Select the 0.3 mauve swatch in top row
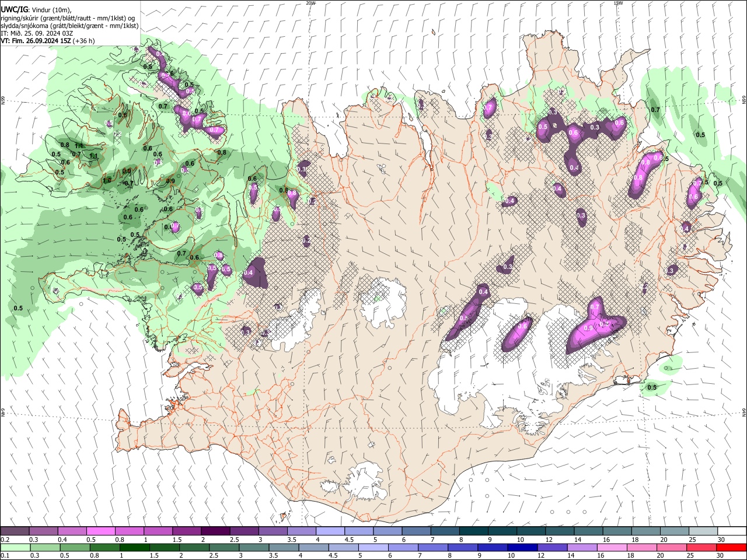 44,531
